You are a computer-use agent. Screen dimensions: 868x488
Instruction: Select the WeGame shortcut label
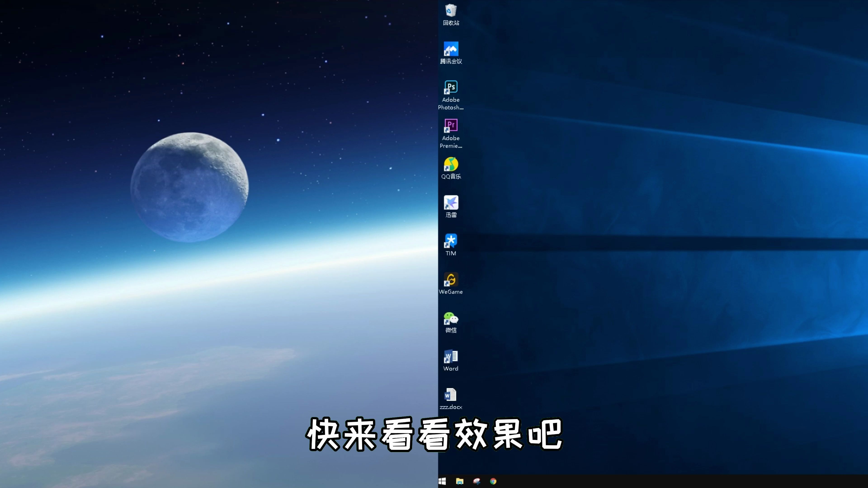[451, 292]
